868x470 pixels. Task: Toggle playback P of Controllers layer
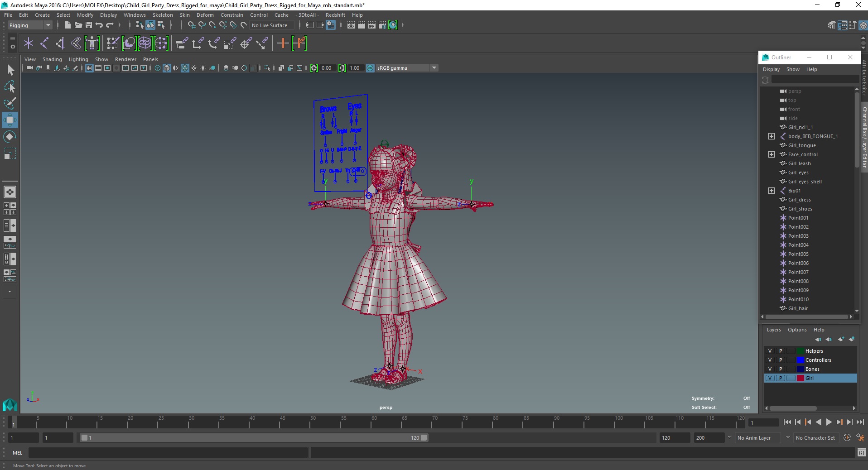[781, 360]
